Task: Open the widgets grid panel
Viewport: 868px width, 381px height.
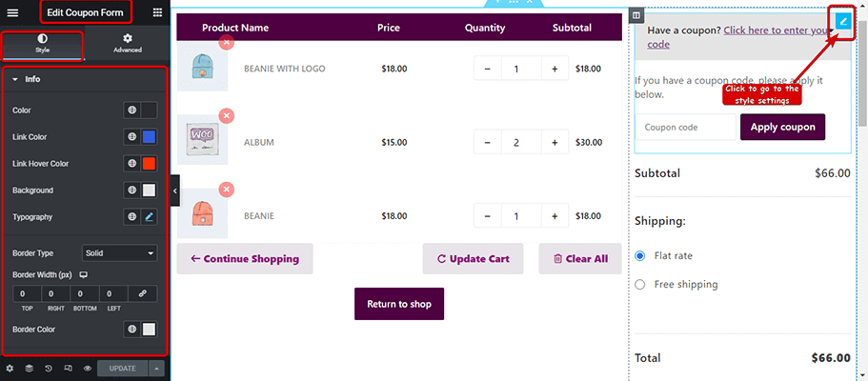Action: click(158, 12)
